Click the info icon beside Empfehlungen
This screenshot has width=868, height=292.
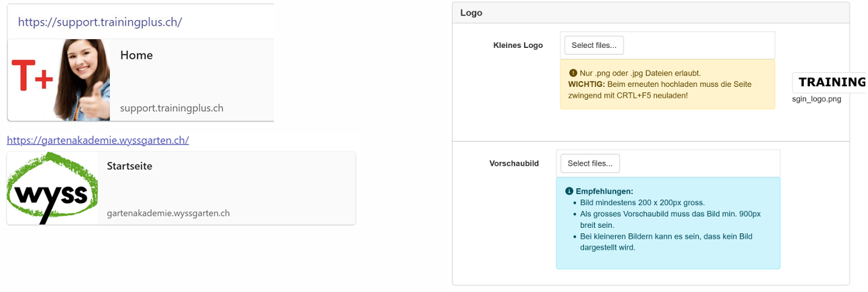[x=569, y=192]
